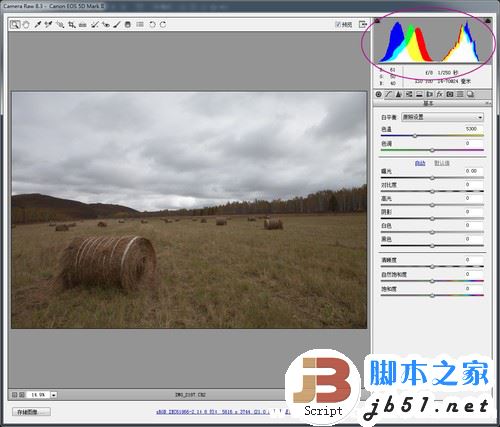Open the Basic panel tab

(378, 94)
